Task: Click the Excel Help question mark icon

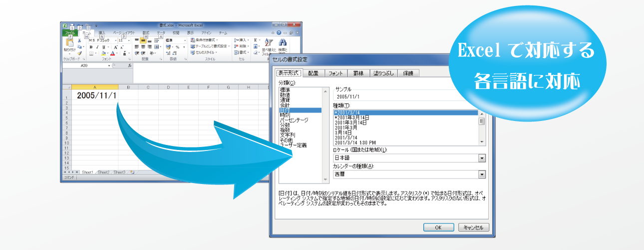Action: pyautogui.click(x=279, y=32)
